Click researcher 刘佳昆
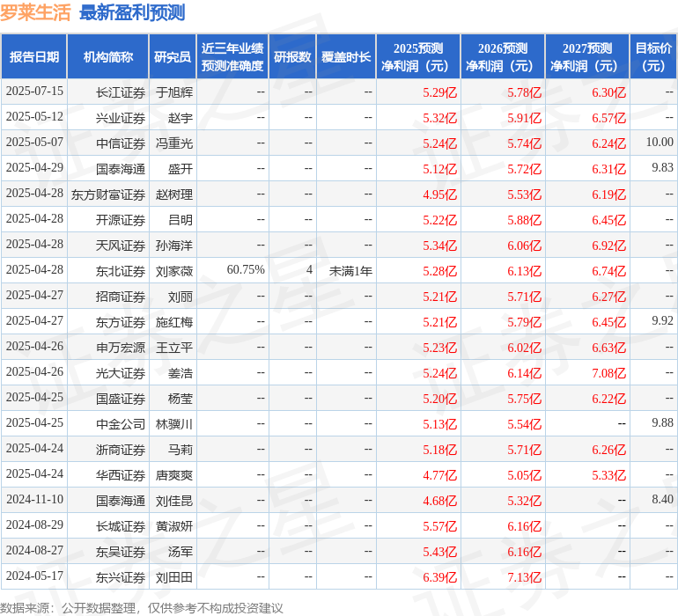 coord(174,501)
